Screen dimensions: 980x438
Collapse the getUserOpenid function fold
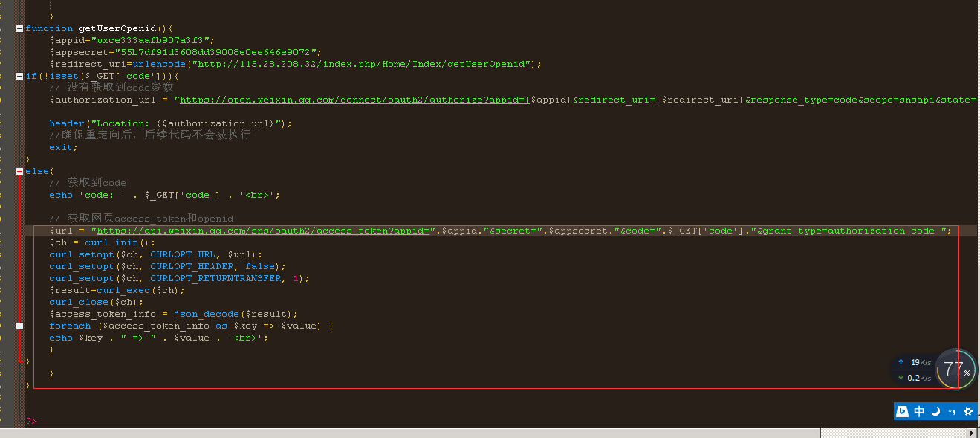[19, 28]
